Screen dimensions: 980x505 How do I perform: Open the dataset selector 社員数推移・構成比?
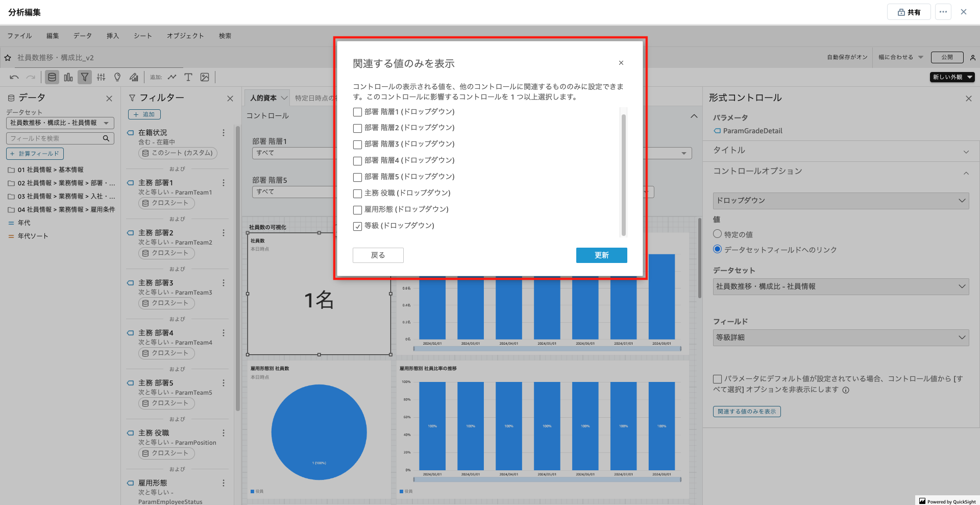[840, 286]
